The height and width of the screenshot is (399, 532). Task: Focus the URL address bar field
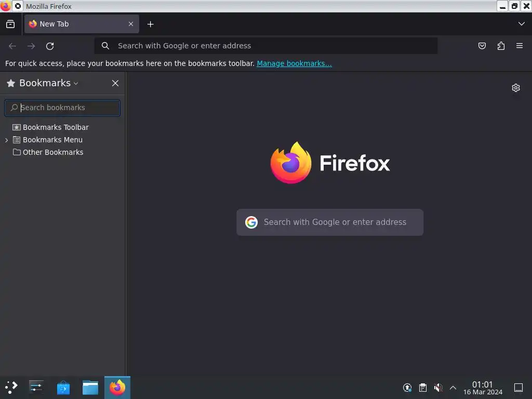coord(265,46)
